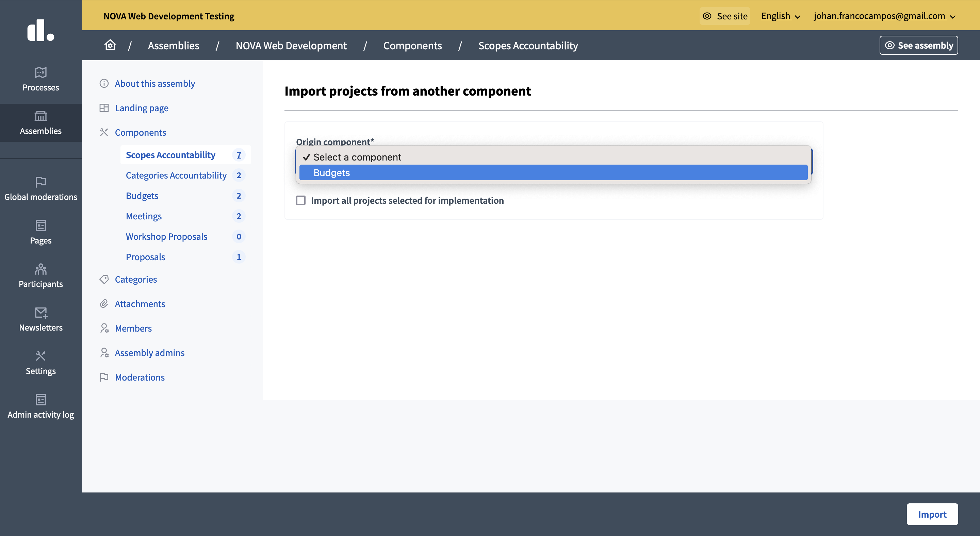
Task: Go to Participants section icon
Action: coord(41,269)
